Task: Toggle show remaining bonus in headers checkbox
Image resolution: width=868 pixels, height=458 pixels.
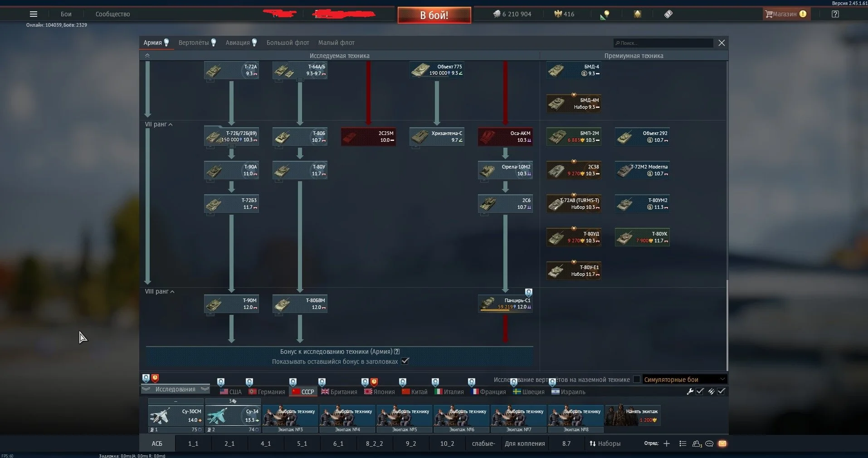Action: [x=405, y=361]
